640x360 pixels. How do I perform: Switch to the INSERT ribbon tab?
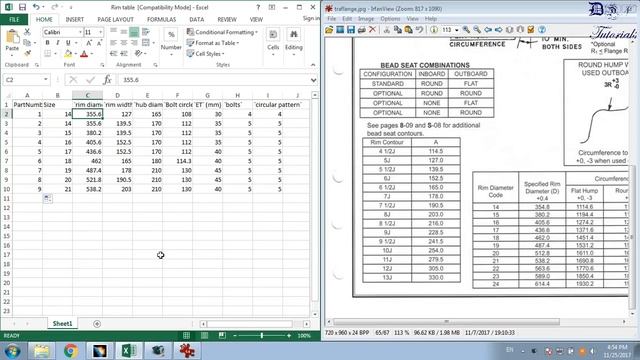75,19
